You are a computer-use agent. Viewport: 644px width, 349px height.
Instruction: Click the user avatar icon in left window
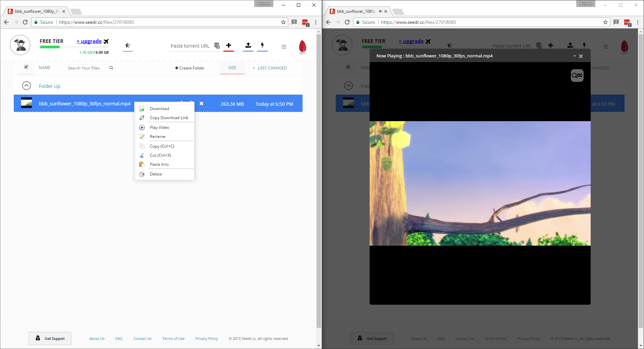20,45
